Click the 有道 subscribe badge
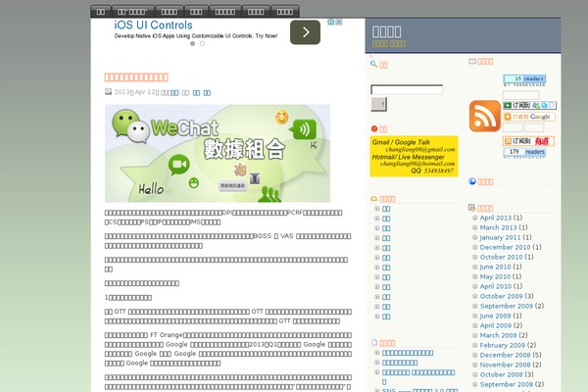Screen dimensions: 588x392 528,141
